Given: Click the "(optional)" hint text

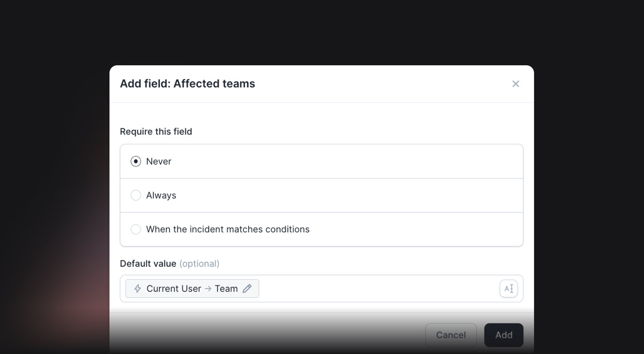Looking at the screenshot, I should [x=199, y=264].
